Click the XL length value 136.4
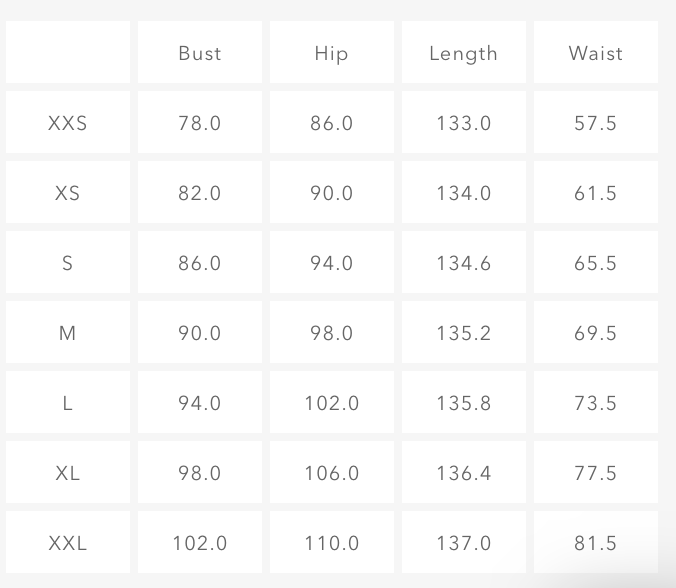Viewport: 676px width, 588px height. coord(463,473)
